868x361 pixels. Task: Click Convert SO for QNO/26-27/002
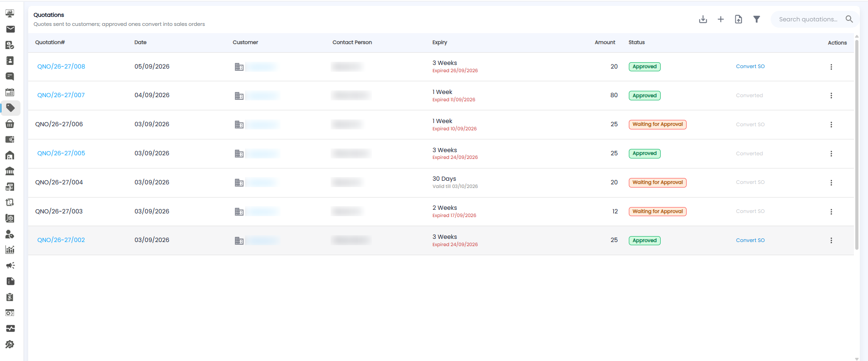point(750,240)
